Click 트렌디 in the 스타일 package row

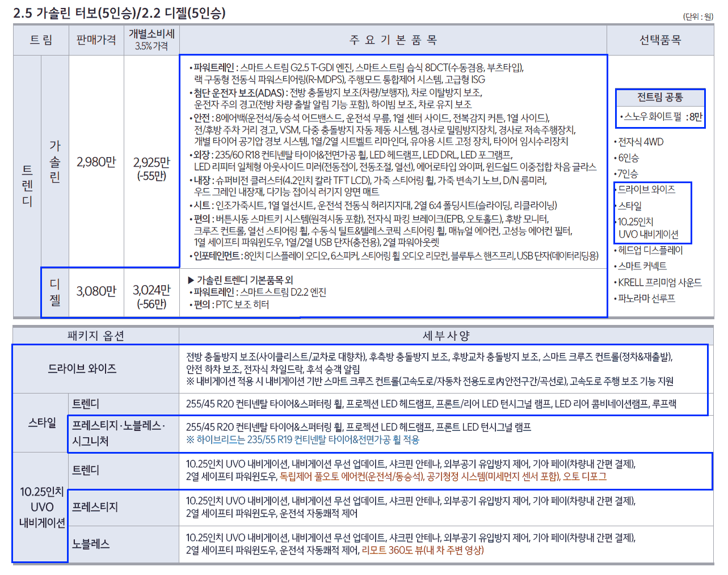pyautogui.click(x=86, y=404)
